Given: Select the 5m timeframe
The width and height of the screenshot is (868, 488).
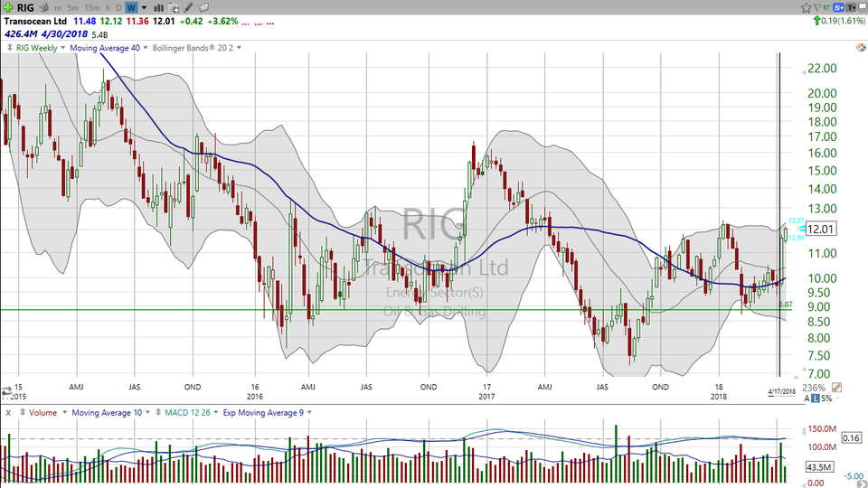Looking at the screenshot, I should (x=72, y=8).
